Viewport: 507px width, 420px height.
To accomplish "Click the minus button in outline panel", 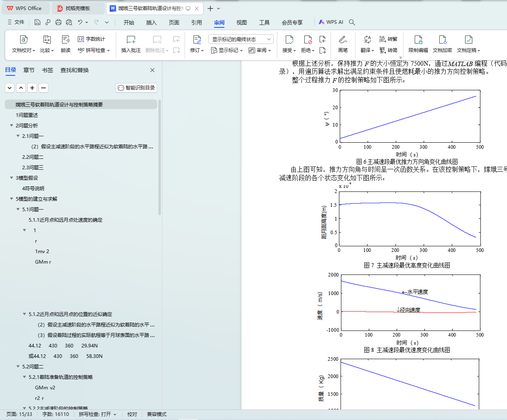I will pos(44,88).
